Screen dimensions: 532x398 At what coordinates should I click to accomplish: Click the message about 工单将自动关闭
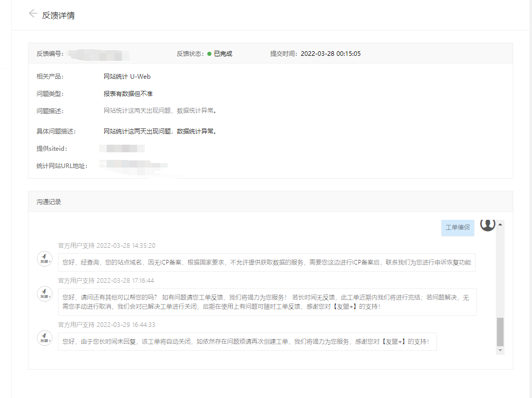[246, 342]
